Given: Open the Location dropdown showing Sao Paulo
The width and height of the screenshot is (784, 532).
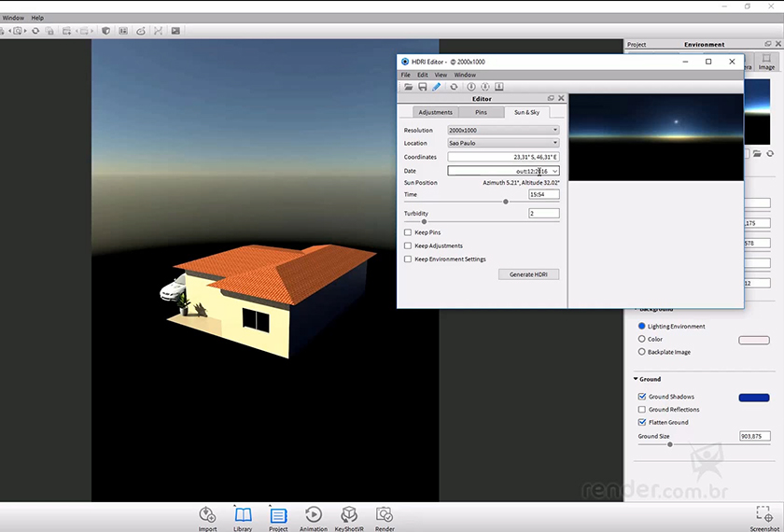Looking at the screenshot, I should (x=503, y=144).
